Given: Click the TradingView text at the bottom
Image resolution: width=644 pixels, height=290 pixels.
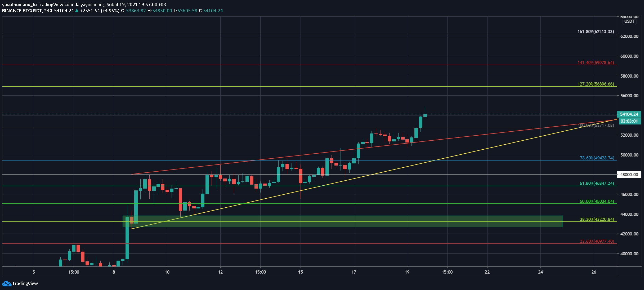Looking at the screenshot, I should [x=25, y=284].
